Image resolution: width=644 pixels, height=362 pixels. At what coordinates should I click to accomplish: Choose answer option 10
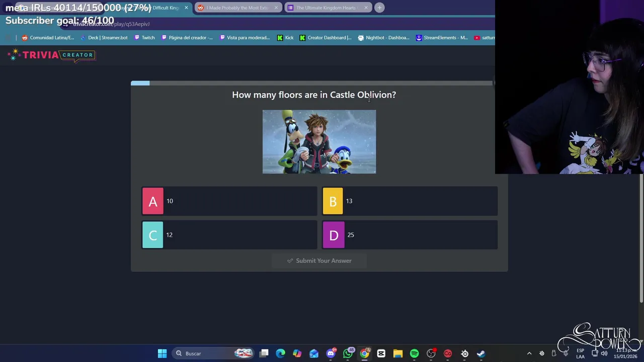pyautogui.click(x=229, y=201)
